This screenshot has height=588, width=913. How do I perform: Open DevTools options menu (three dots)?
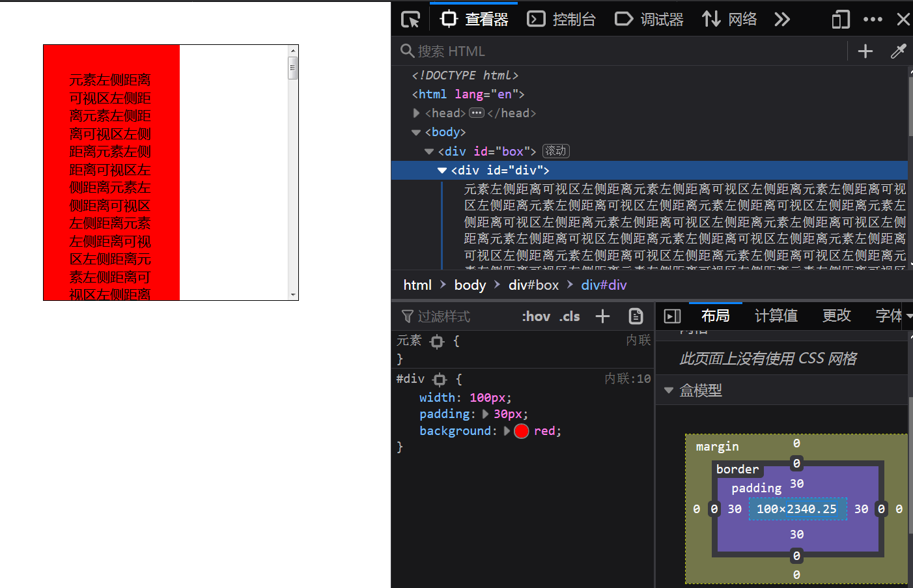(873, 20)
